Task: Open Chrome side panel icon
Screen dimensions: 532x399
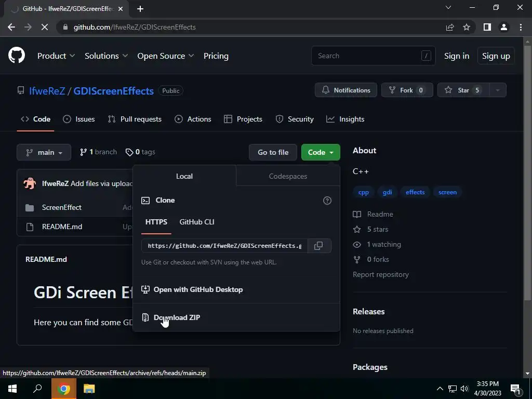Action: 487,27
